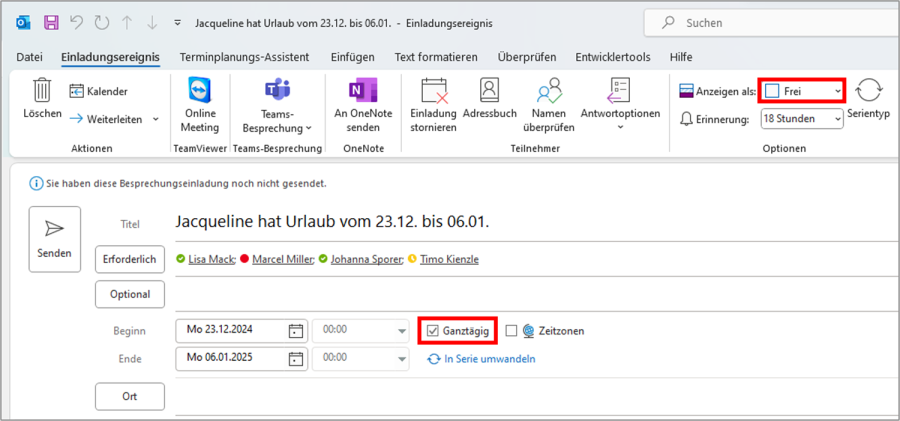
Task: Go to previous item with up arrow
Action: click(x=127, y=23)
